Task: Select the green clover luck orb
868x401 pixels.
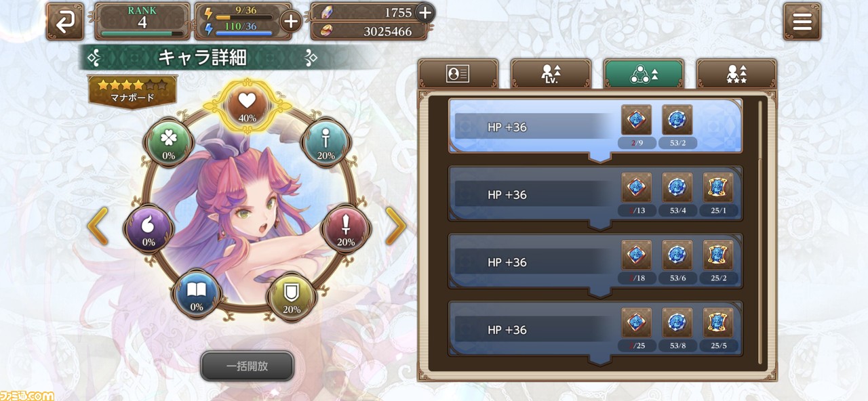Action: [168, 141]
